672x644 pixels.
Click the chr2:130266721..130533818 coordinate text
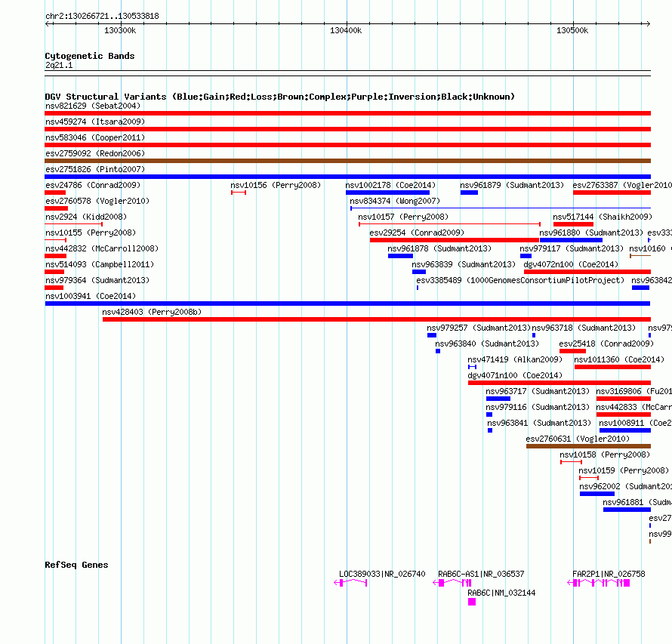click(x=102, y=17)
